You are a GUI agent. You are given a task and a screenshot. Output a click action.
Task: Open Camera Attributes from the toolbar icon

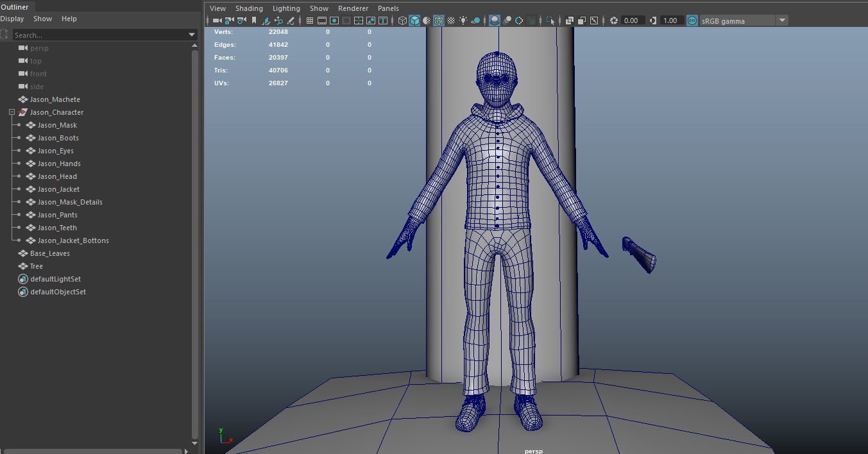pos(241,21)
